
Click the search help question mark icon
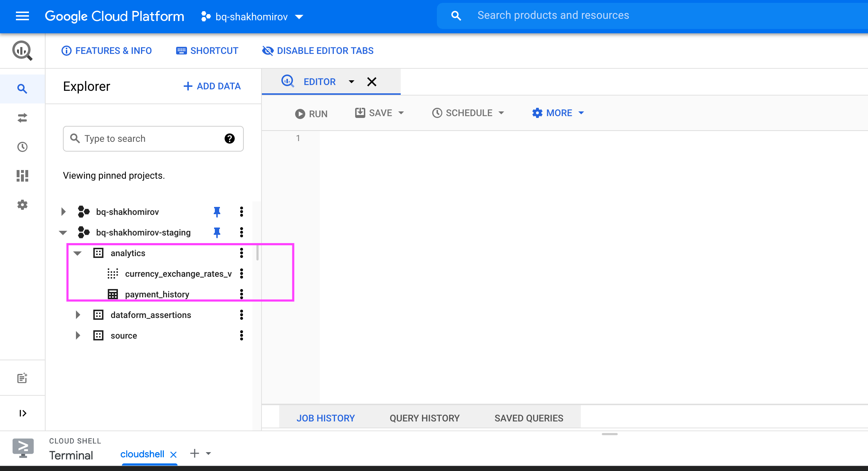coord(229,139)
